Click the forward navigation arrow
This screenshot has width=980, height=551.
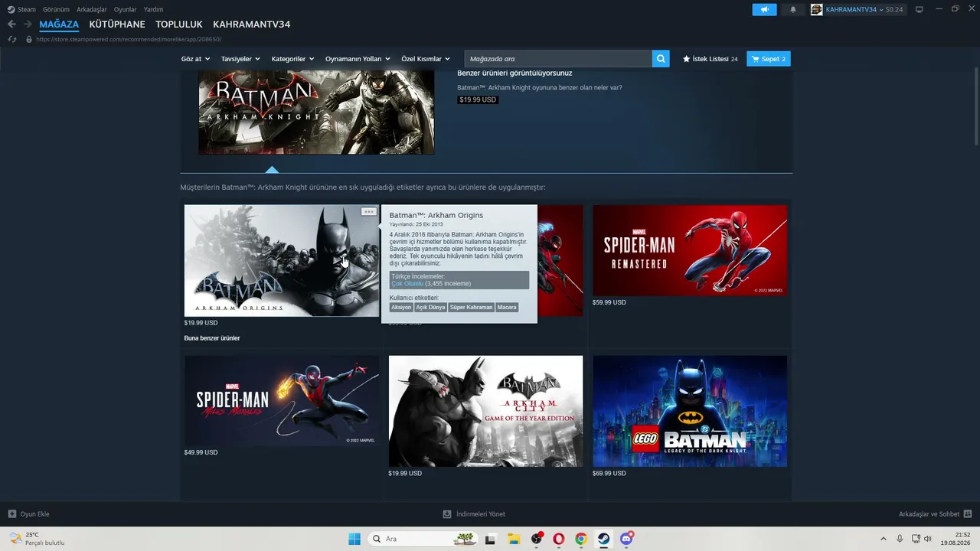(x=28, y=24)
